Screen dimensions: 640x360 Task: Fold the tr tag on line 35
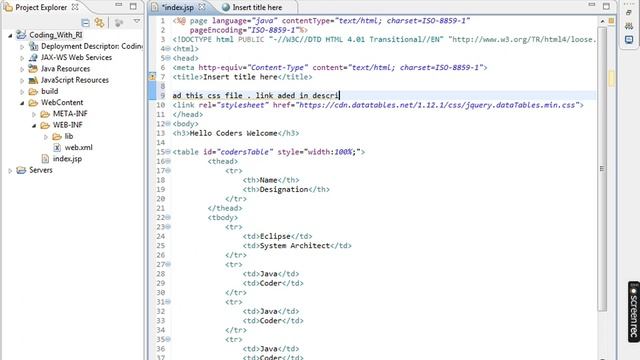tap(168, 340)
